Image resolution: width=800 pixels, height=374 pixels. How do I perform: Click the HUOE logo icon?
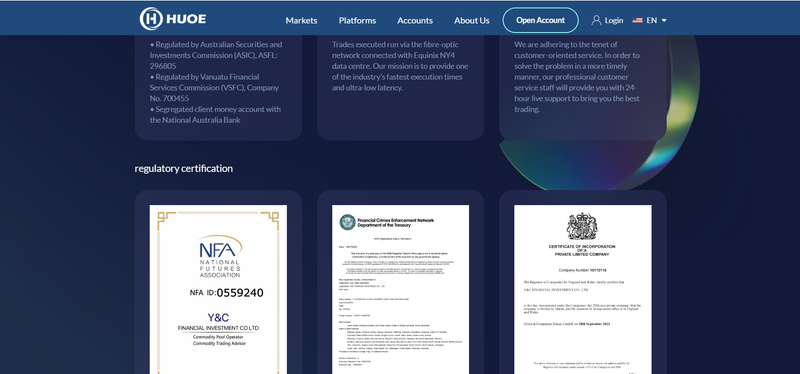(151, 19)
